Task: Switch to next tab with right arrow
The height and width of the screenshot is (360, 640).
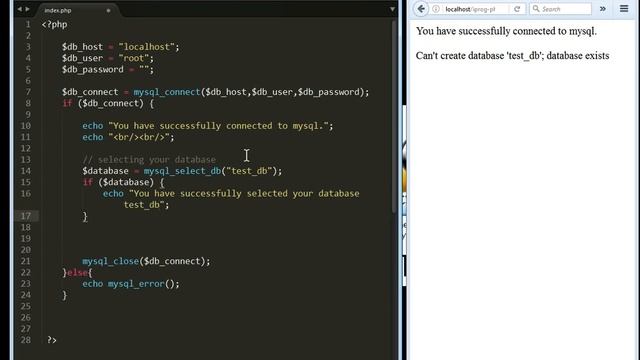Action: click(27, 9)
